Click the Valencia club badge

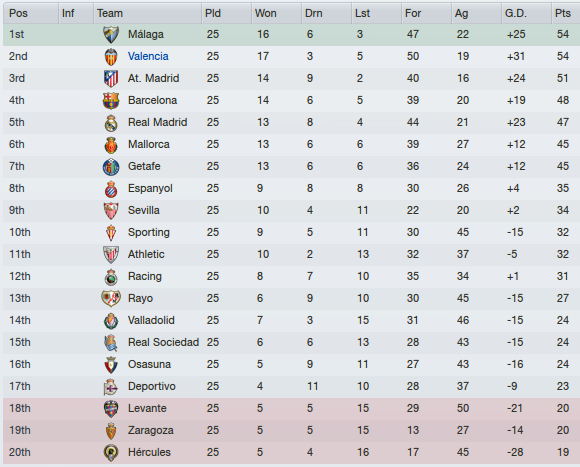[x=111, y=57]
